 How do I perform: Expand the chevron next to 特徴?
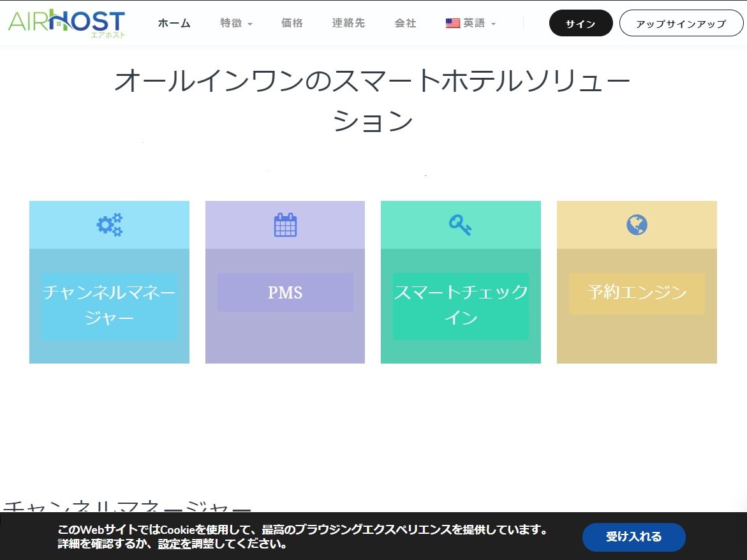click(x=249, y=24)
